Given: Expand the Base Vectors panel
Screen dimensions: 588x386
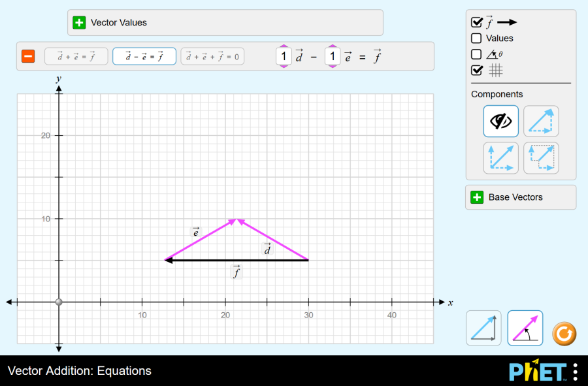Looking at the screenshot, I should click(x=477, y=197).
